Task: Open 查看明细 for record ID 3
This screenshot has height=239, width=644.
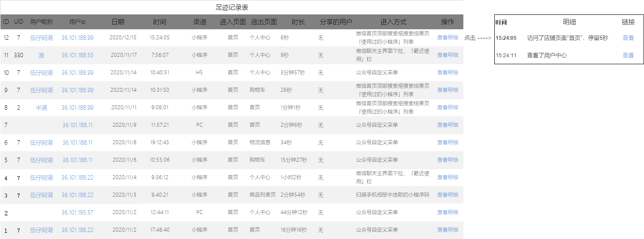Action: pos(447,195)
